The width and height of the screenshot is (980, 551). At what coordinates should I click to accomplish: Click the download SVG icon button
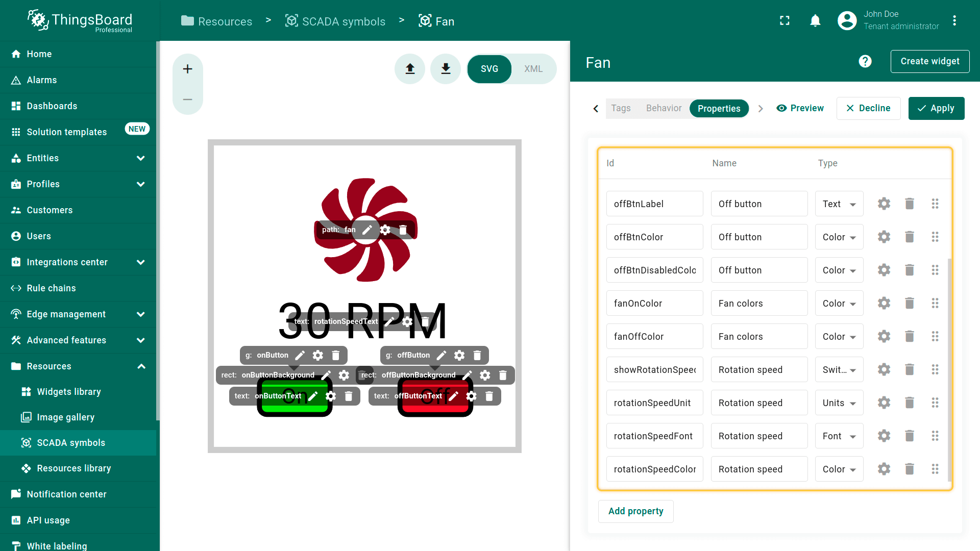446,69
